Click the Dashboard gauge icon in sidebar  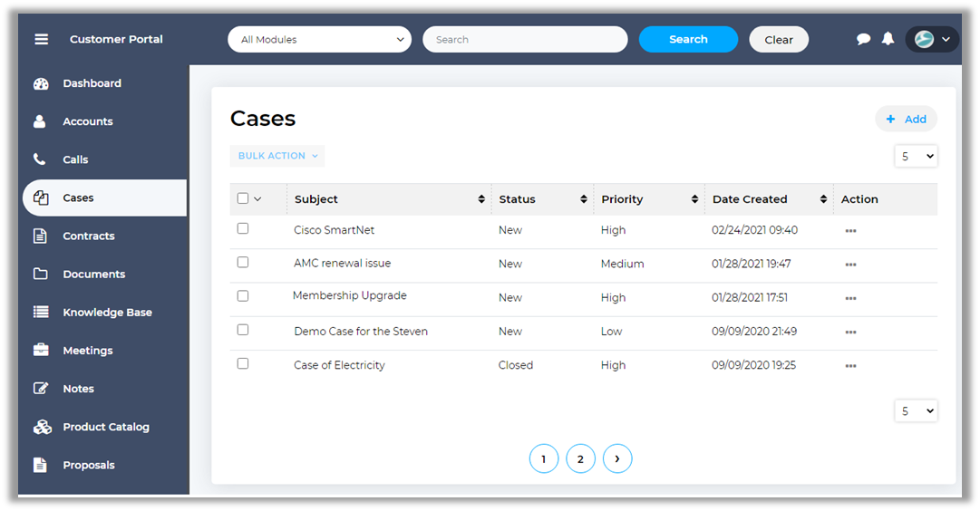pyautogui.click(x=41, y=83)
